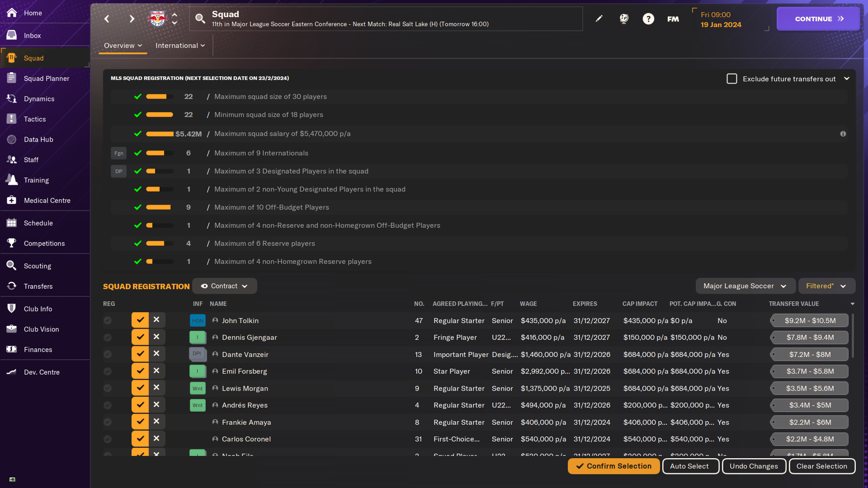Enable Exclude future transfers out checkbox
868x488 pixels.
tap(732, 79)
